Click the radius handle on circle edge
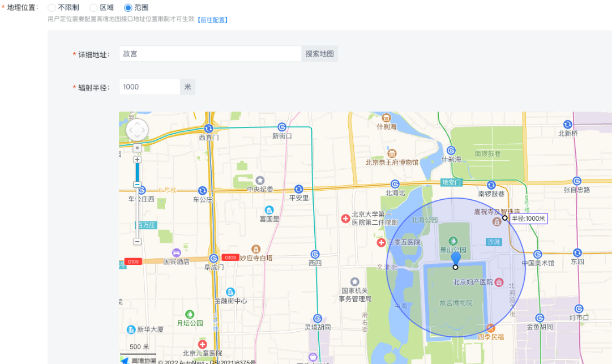The width and height of the screenshot is (612, 364). point(504,218)
